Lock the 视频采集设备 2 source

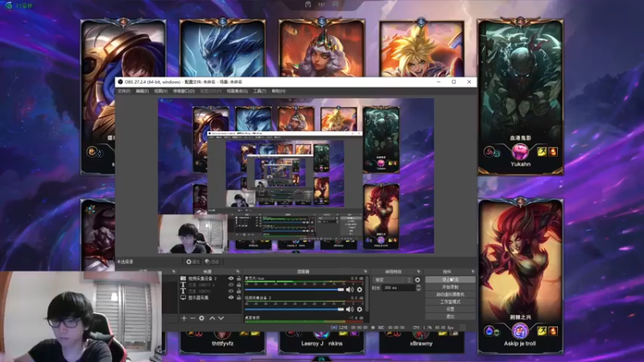(x=238, y=278)
